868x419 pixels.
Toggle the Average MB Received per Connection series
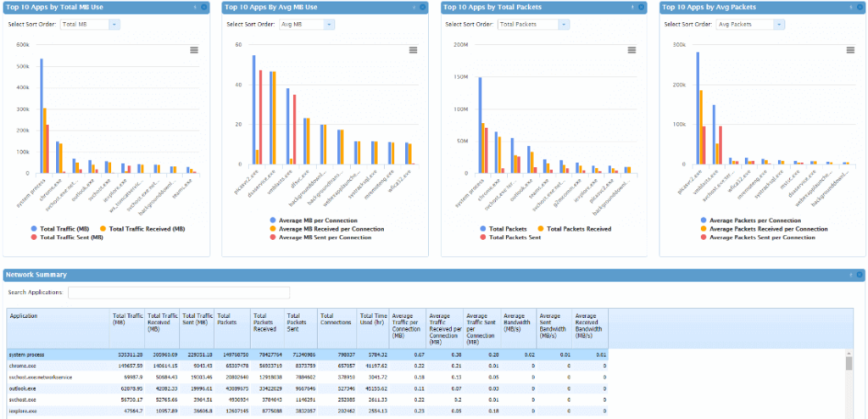(x=326, y=228)
